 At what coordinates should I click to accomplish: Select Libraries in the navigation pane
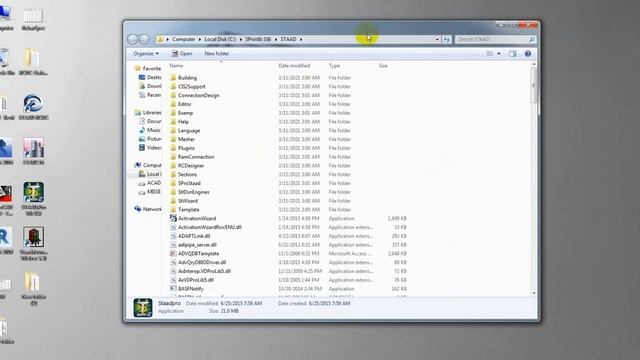point(148,112)
